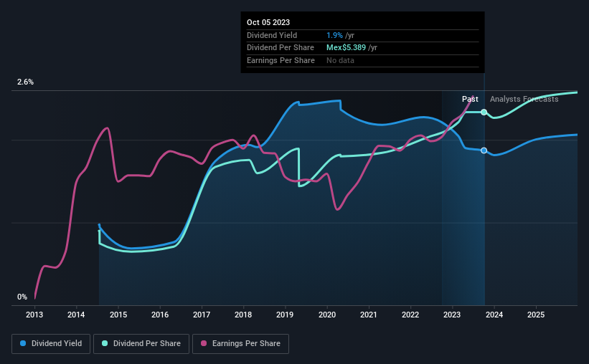Click the 2018 x-axis label
Viewport: 589px width, 364px height.
point(243,315)
